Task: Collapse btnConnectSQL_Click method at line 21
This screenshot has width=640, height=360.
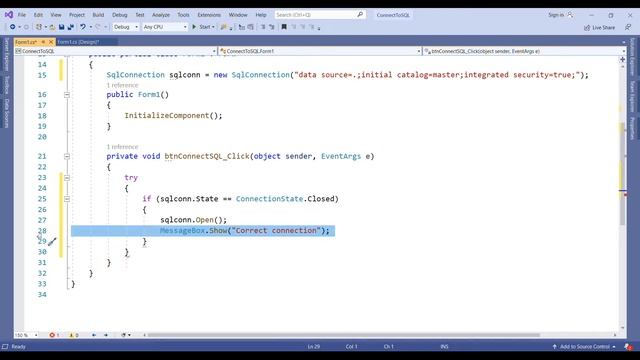Action: click(67, 156)
